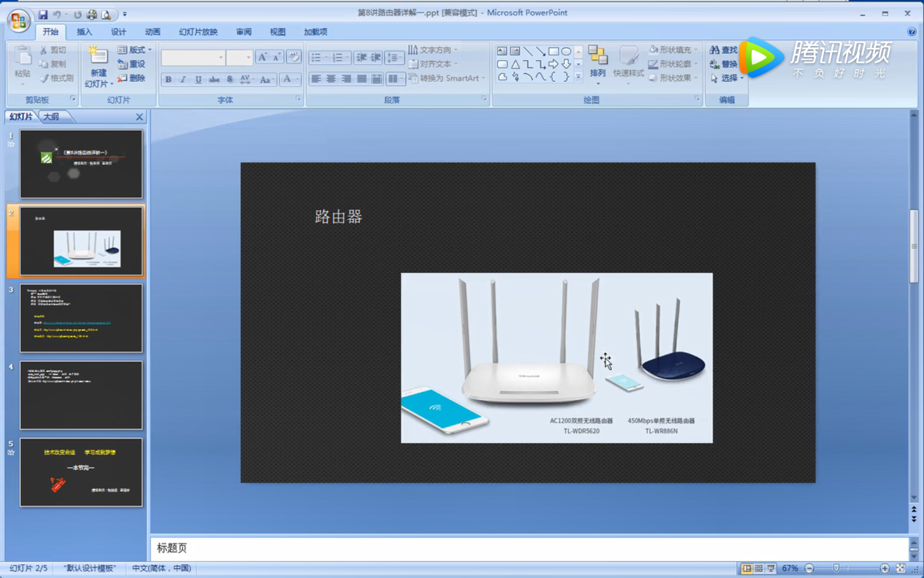Select the oval shape
The width and height of the screenshot is (924, 578).
tap(566, 51)
